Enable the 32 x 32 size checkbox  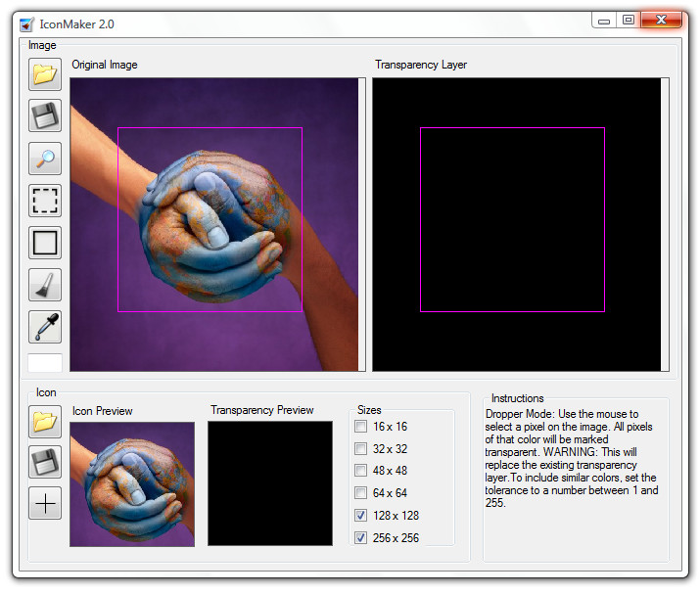pyautogui.click(x=360, y=448)
